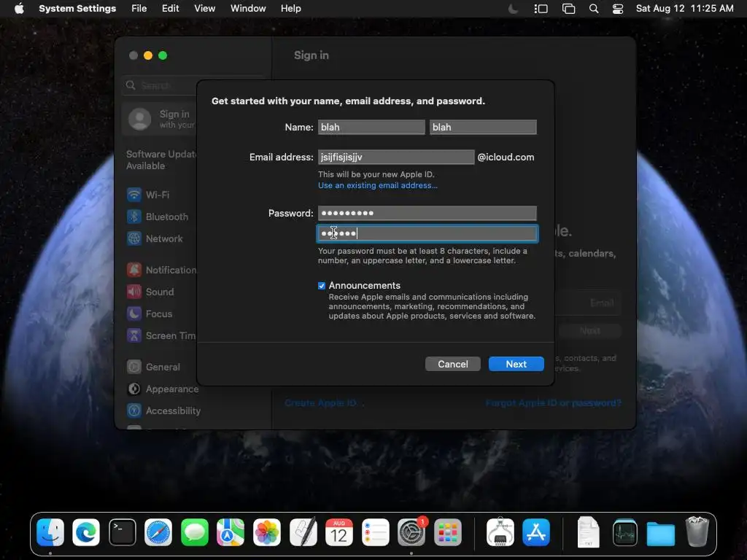Open the text document in the Dock
The width and height of the screenshot is (747, 560).
click(x=589, y=532)
